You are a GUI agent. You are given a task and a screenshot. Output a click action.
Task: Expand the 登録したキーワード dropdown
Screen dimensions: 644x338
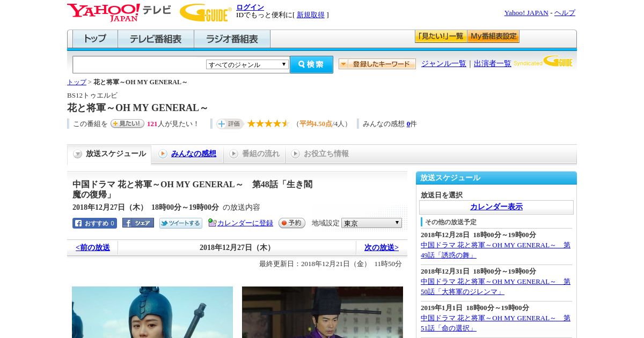pyautogui.click(x=377, y=64)
